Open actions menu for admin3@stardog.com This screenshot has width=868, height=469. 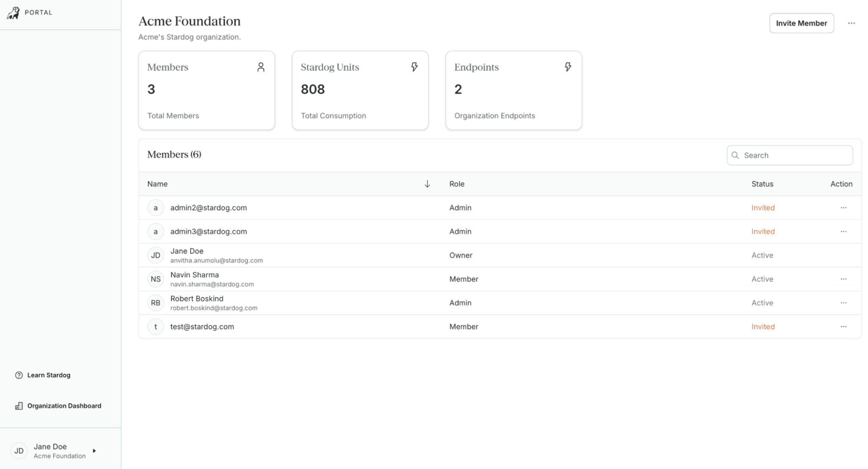click(x=843, y=232)
